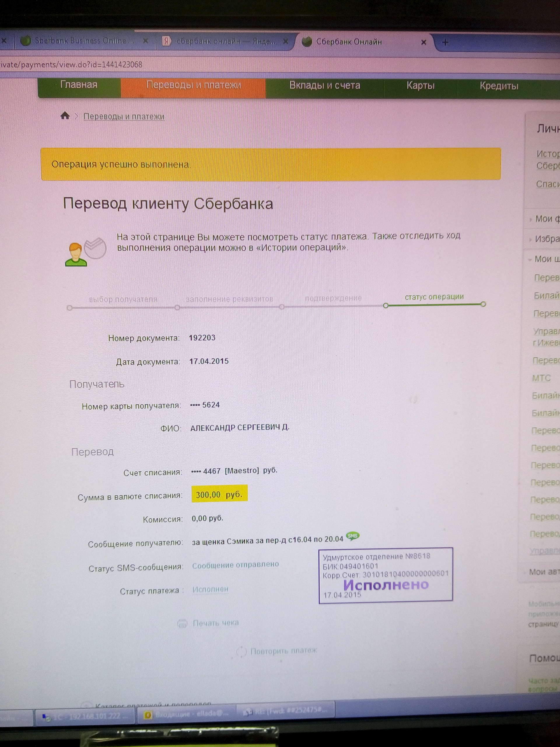The height and width of the screenshot is (747, 560).
Task: Go to the Кредиты section
Action: click(x=499, y=86)
